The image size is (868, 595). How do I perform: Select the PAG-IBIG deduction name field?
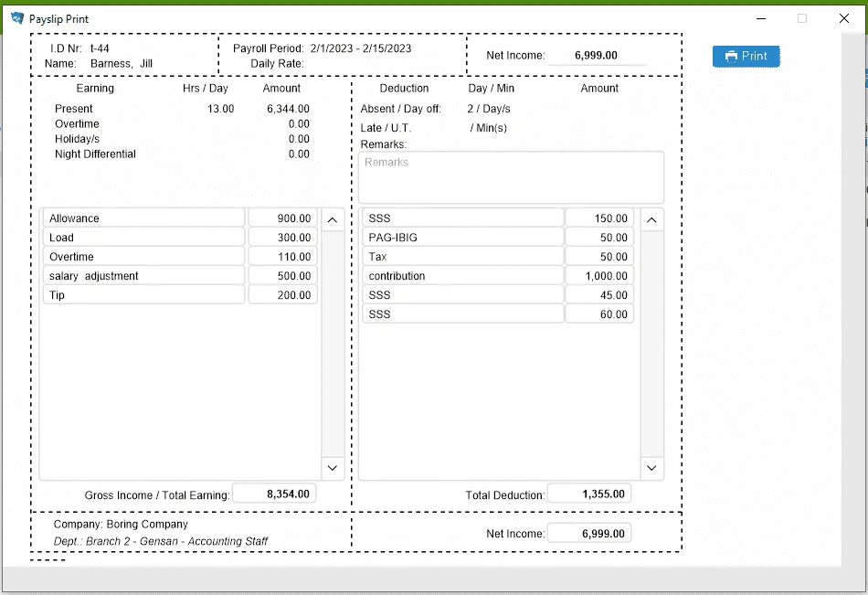(x=463, y=237)
